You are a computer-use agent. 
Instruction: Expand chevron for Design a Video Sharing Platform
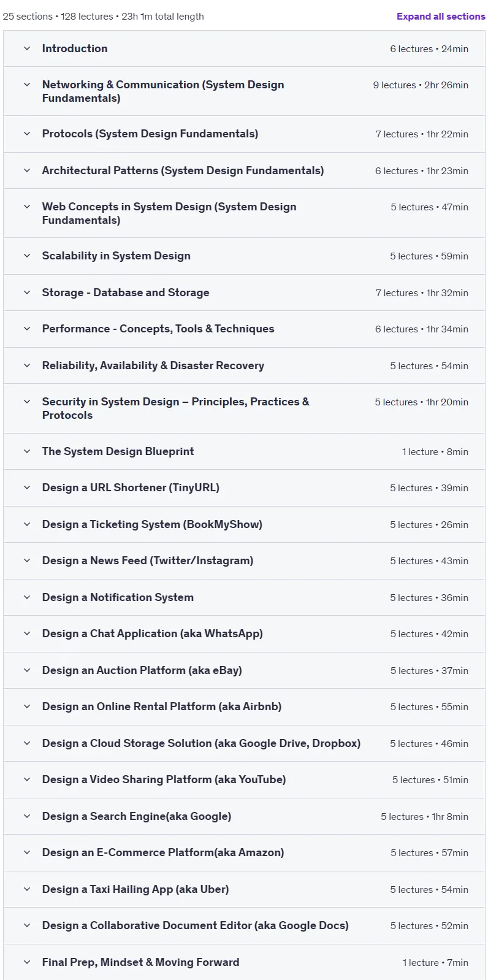pos(27,779)
